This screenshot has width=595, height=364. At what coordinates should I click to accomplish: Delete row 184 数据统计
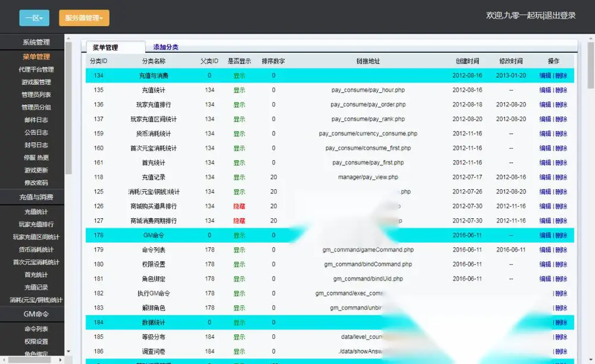pyautogui.click(x=561, y=322)
